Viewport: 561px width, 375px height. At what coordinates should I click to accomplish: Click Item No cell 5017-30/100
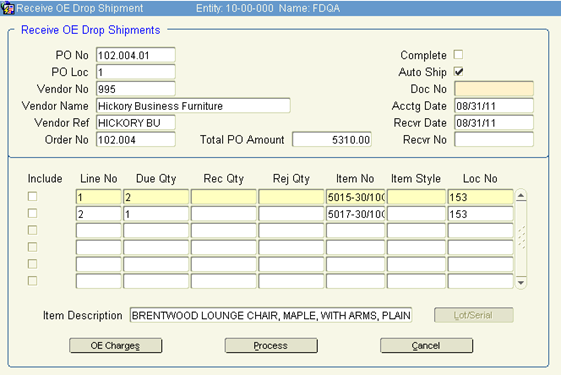[355, 214]
